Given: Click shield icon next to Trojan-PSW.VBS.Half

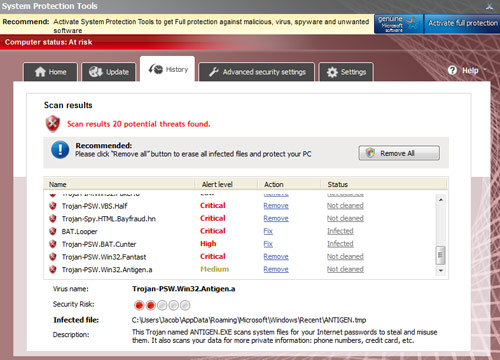Looking at the screenshot, I should click(53, 206).
